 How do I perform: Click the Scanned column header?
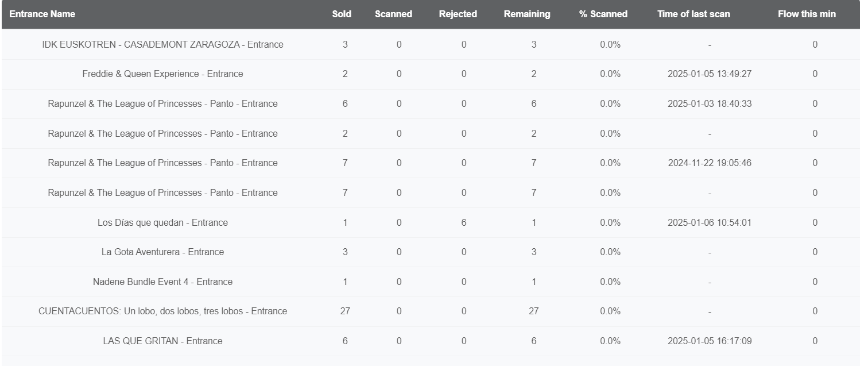pos(393,14)
